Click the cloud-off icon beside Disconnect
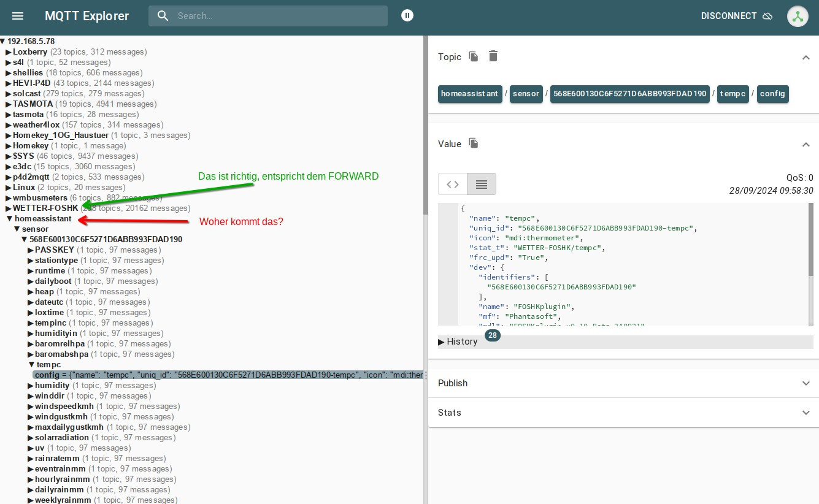Screen dimensions: 819x504 coord(767,17)
